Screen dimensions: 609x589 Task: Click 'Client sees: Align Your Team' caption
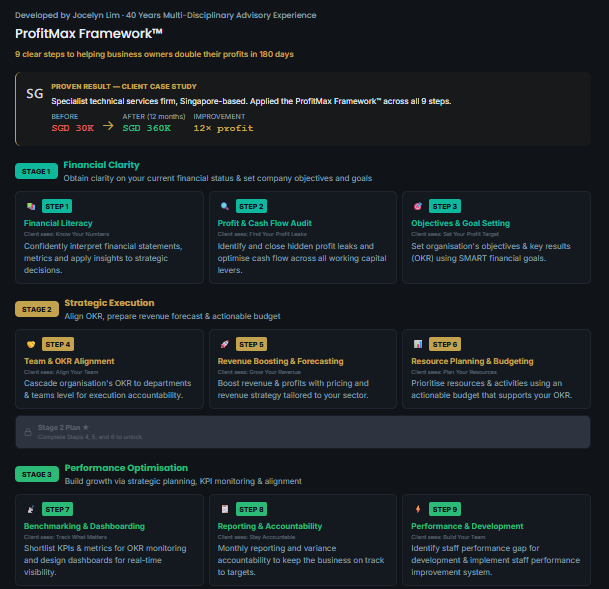click(x=61, y=372)
